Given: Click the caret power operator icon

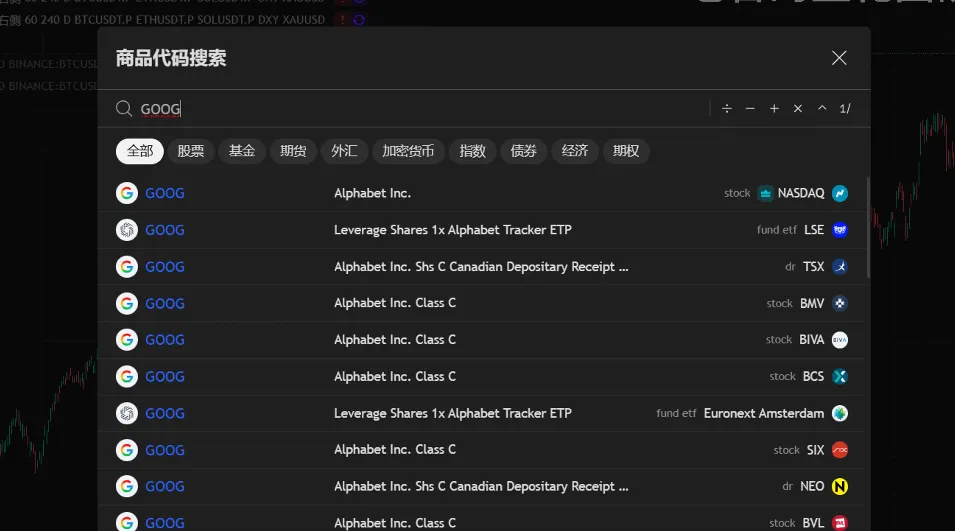Looking at the screenshot, I should coord(822,108).
